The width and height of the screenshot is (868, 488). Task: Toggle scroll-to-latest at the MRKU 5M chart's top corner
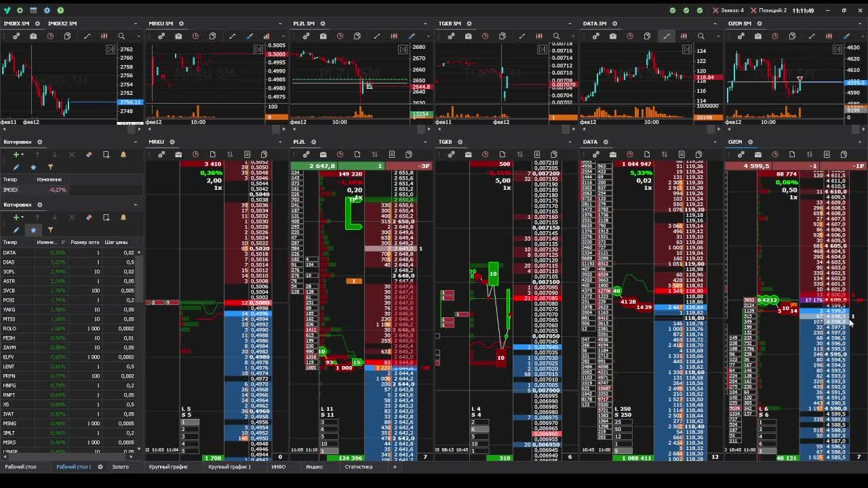tap(258, 49)
